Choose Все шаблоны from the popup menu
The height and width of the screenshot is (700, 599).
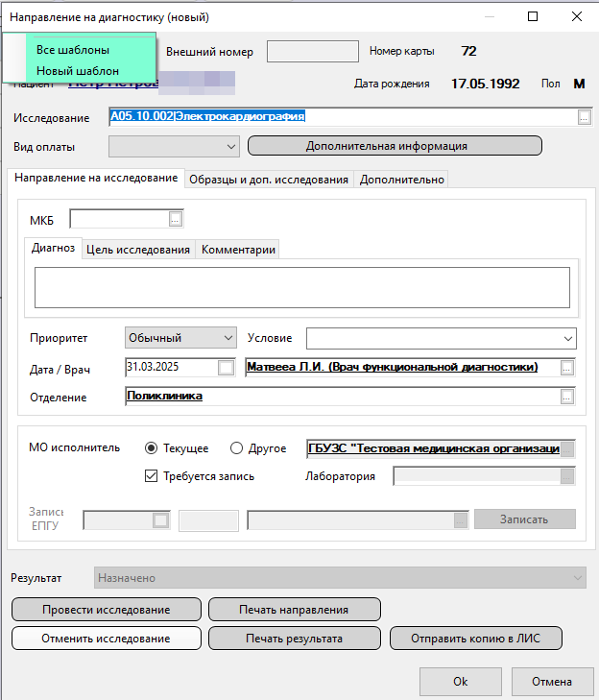(73, 50)
